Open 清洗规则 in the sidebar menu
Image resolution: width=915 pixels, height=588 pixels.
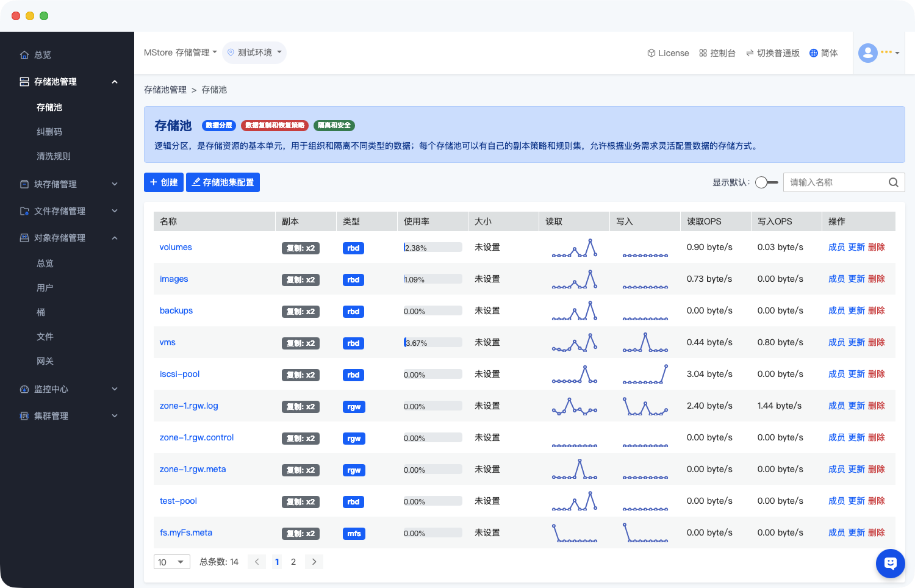[54, 156]
